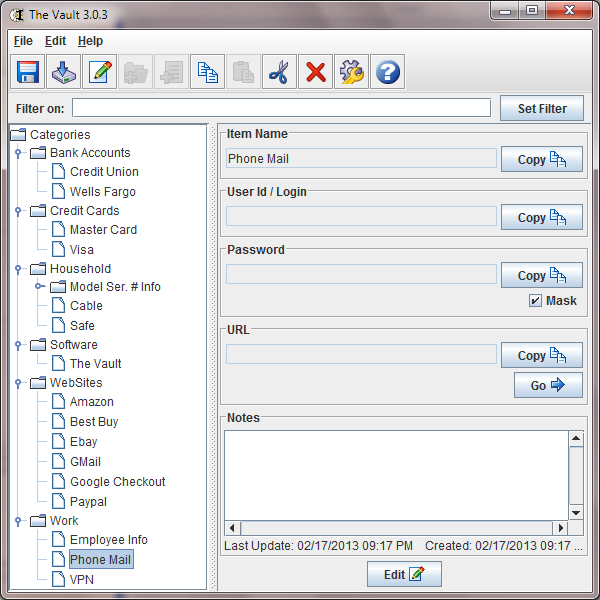Collapse the WebSites category node
Screen dimensions: 600x600
click(x=18, y=383)
